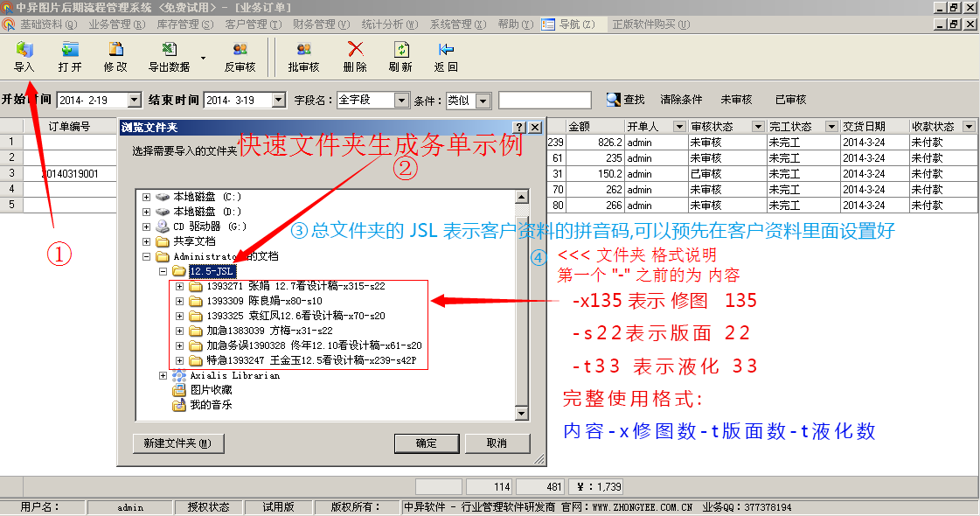The height and width of the screenshot is (516, 980).
Task: Open the 条件 condition dropdown
Action: [483, 101]
